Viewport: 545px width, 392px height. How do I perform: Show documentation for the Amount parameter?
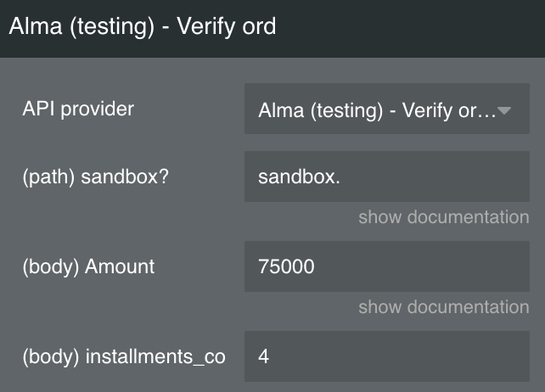444,307
